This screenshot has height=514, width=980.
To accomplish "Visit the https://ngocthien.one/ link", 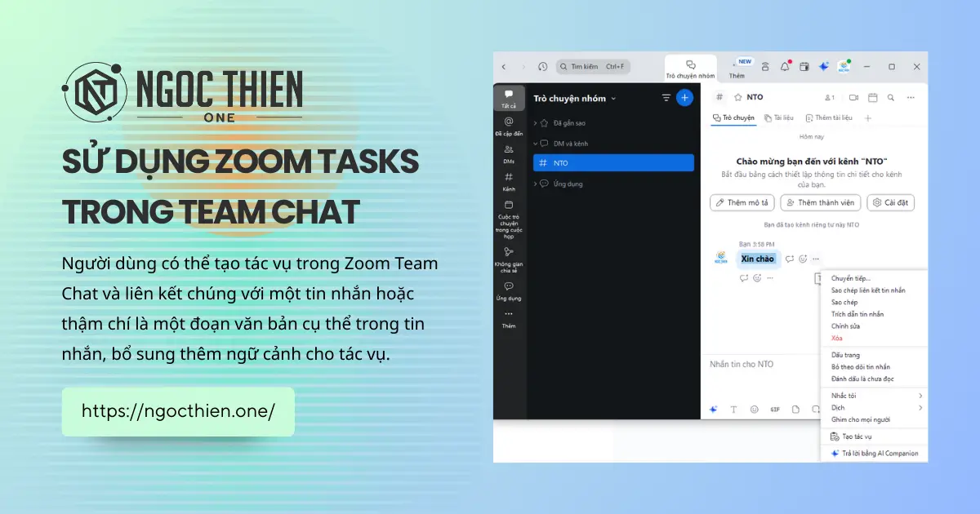I will coord(177,412).
